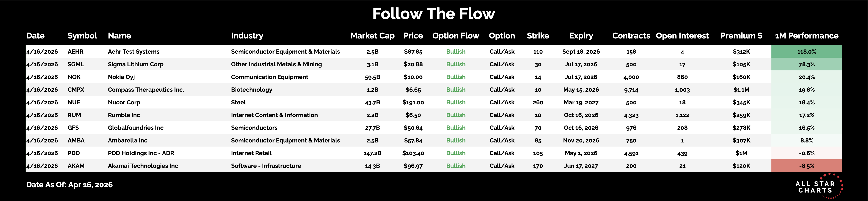Click Globalfoundries 16.5% performance cell
The height and width of the screenshot is (201, 868).
point(806,128)
